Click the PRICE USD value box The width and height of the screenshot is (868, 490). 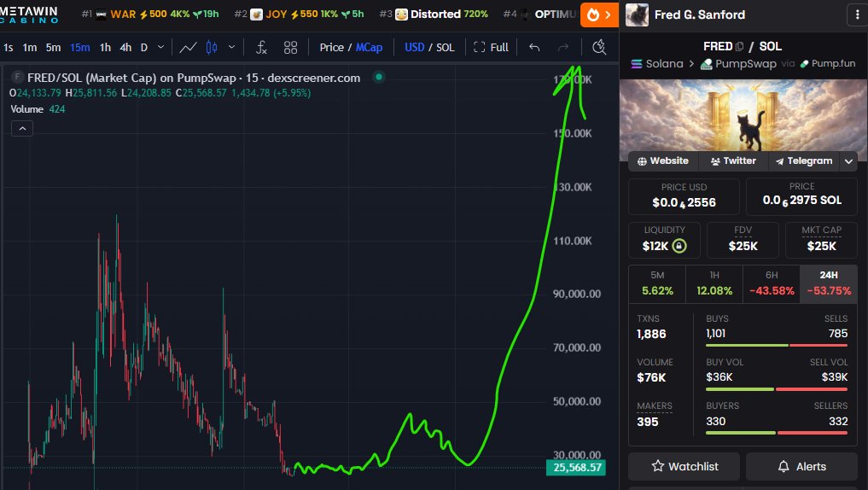pyautogui.click(x=684, y=196)
